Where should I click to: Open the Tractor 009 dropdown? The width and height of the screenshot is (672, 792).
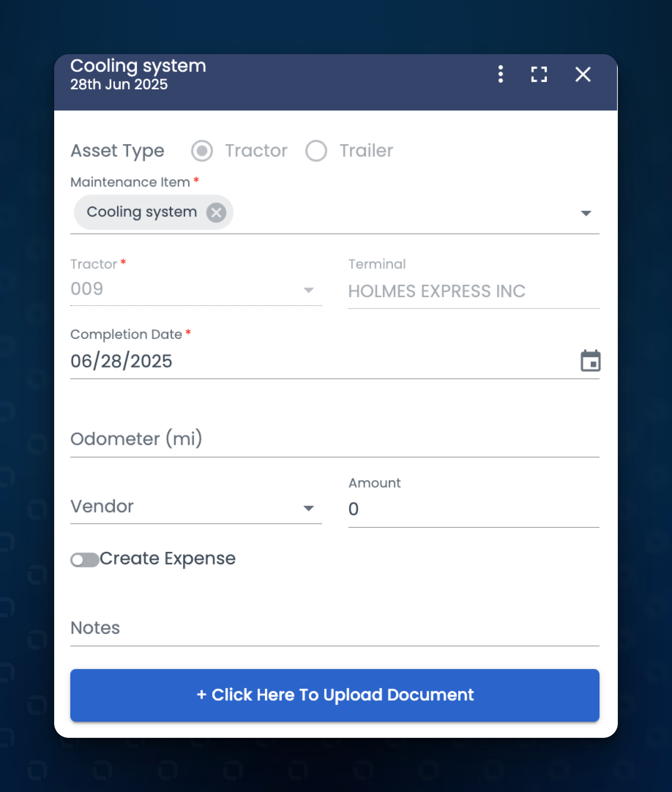[308, 290]
